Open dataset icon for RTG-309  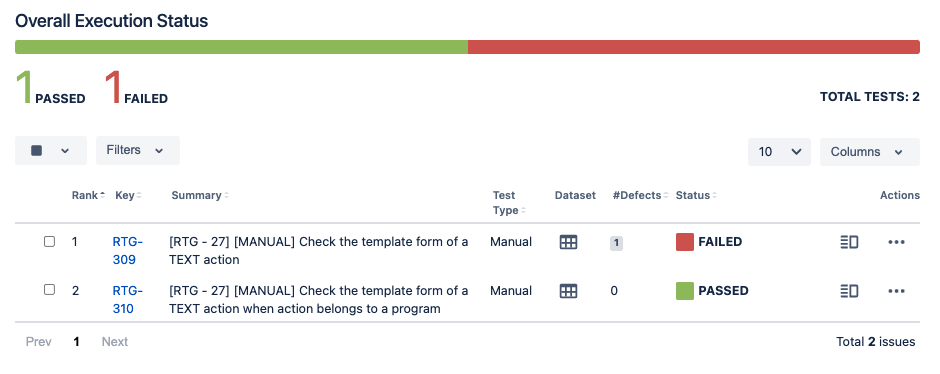pyautogui.click(x=568, y=242)
